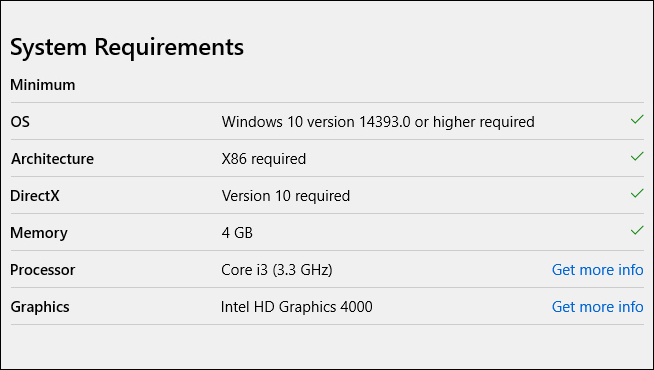Select the System Requirements heading
Screen dimensions: 654x370
click(x=127, y=47)
